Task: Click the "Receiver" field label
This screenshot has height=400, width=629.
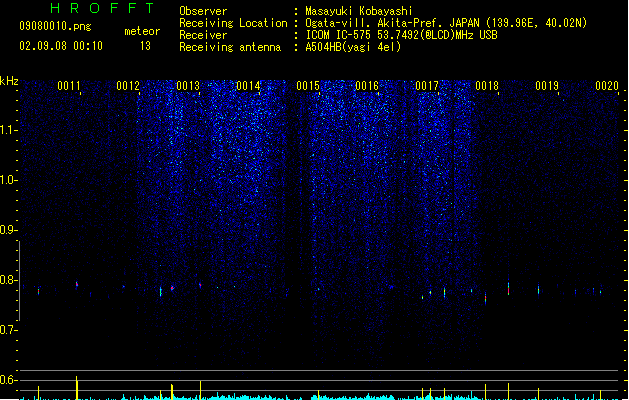Action: (x=203, y=35)
